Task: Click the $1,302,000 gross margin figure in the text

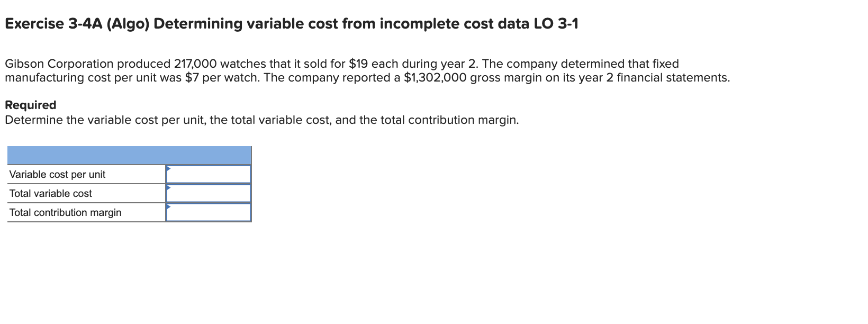Action: [434, 78]
